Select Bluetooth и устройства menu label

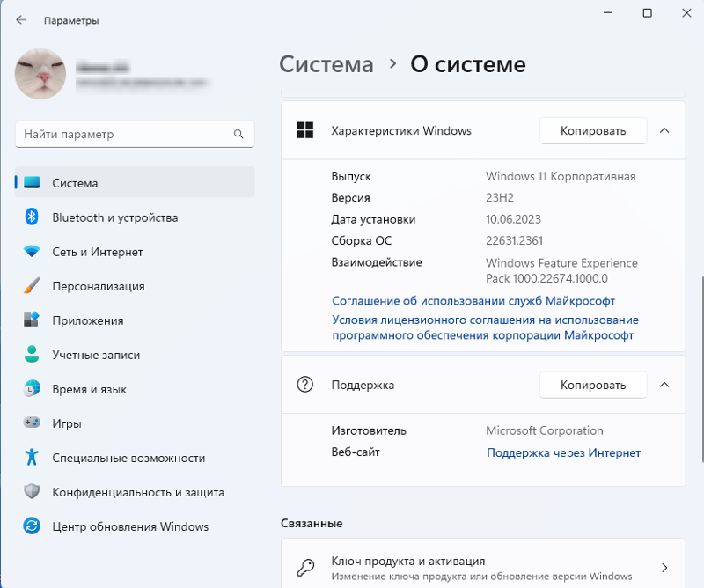point(115,217)
